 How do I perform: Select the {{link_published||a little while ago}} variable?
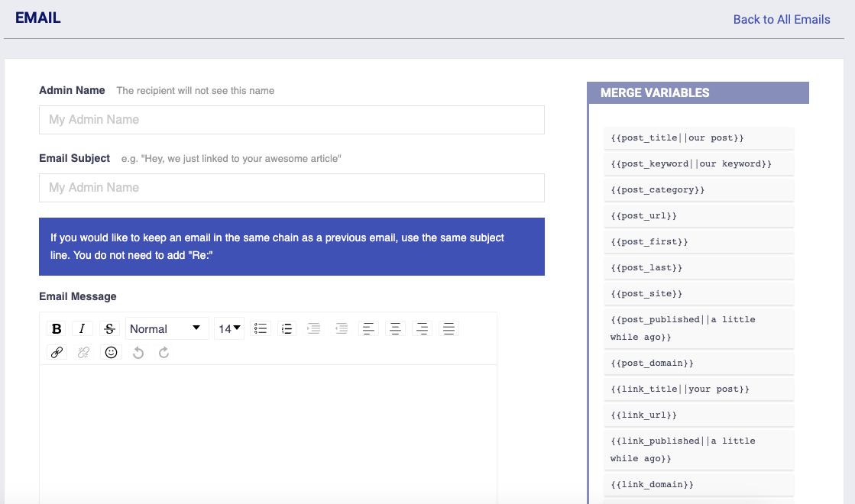[698, 450]
